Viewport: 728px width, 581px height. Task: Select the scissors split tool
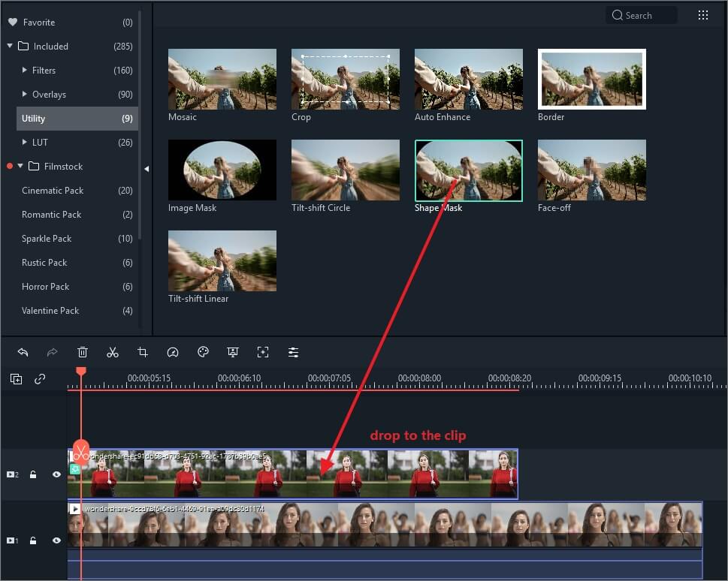(113, 352)
